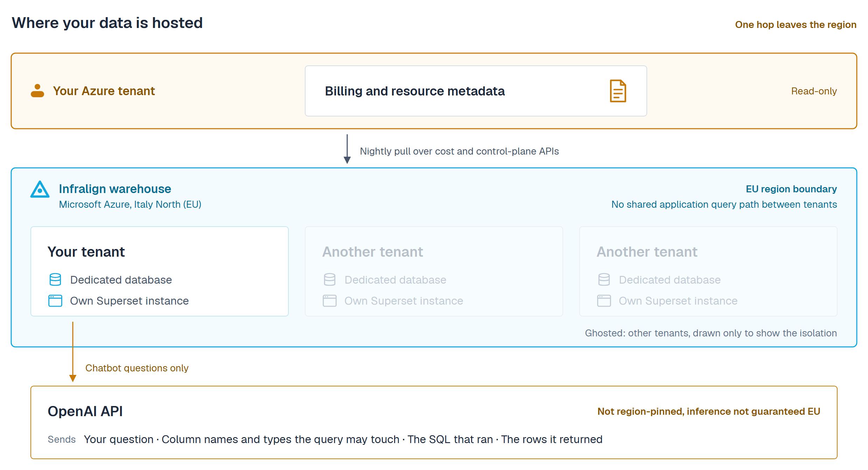Click the Infralign triangle logo icon
This screenshot has height=470, width=868.
tap(40, 189)
